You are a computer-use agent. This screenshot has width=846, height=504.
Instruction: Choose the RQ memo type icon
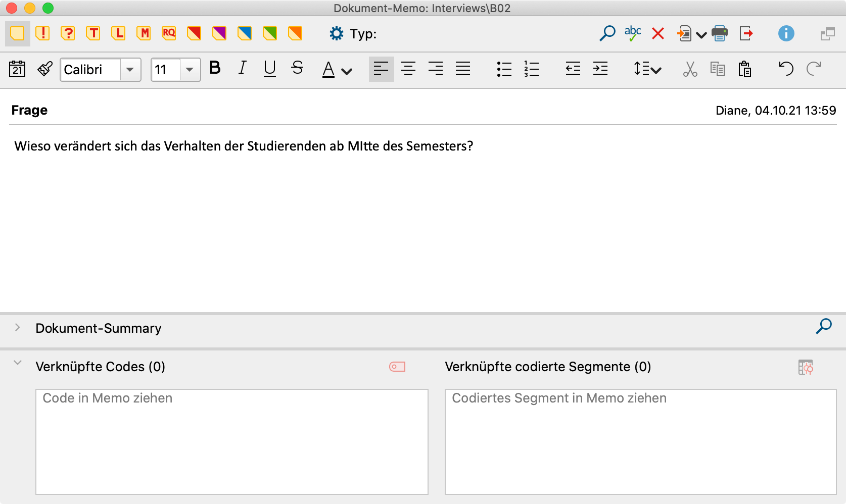click(169, 34)
